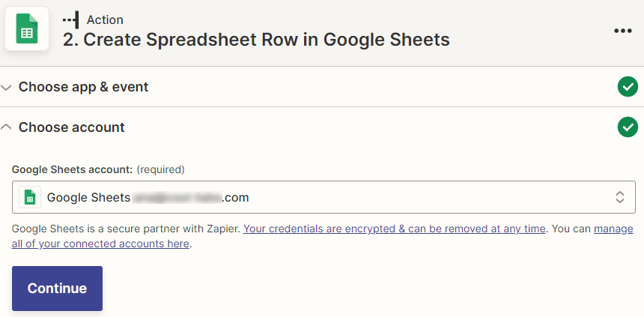The height and width of the screenshot is (317, 644).
Task: Click the step title Create Spreadsheet Row
Action: (x=256, y=40)
